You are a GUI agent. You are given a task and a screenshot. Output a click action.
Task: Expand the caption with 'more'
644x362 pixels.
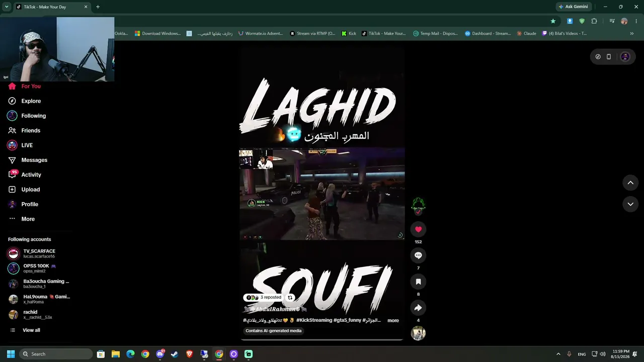tap(393, 320)
